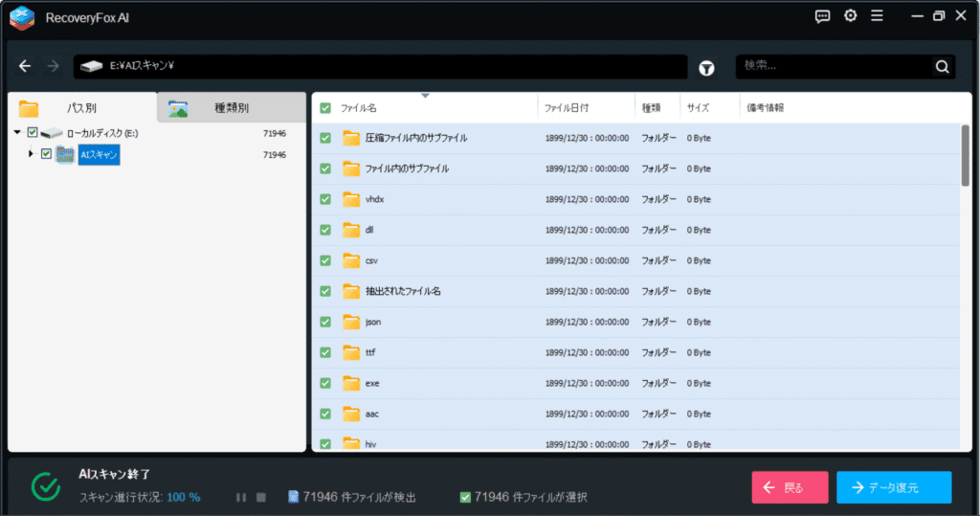Click drive icon in path bar
Viewport: 980px width, 516px height.
[91, 66]
